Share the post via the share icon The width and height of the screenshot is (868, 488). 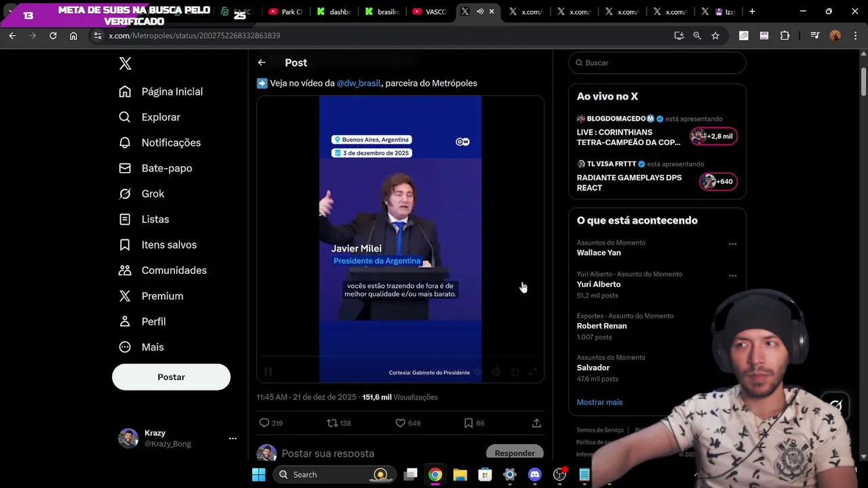(536, 423)
